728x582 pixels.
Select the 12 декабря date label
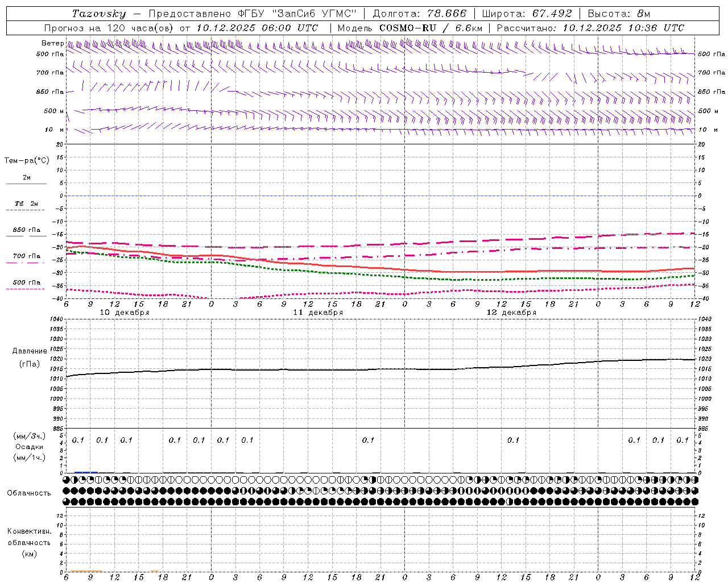(511, 313)
